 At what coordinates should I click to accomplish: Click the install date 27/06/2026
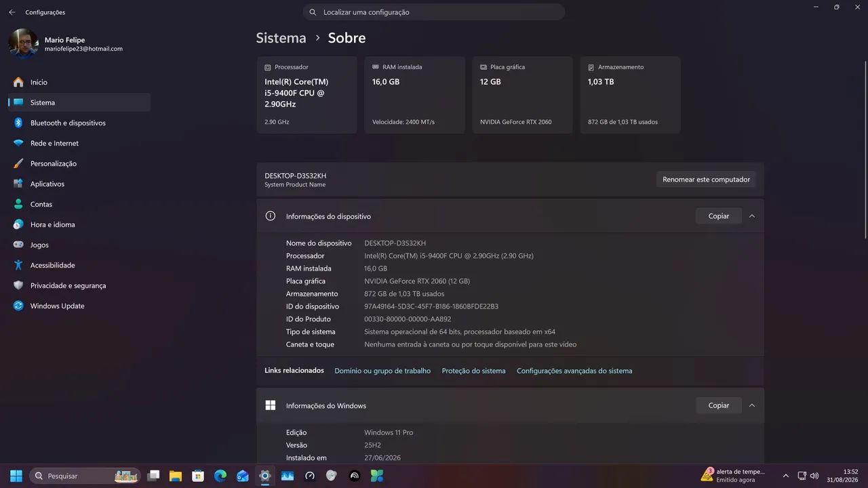pos(382,458)
